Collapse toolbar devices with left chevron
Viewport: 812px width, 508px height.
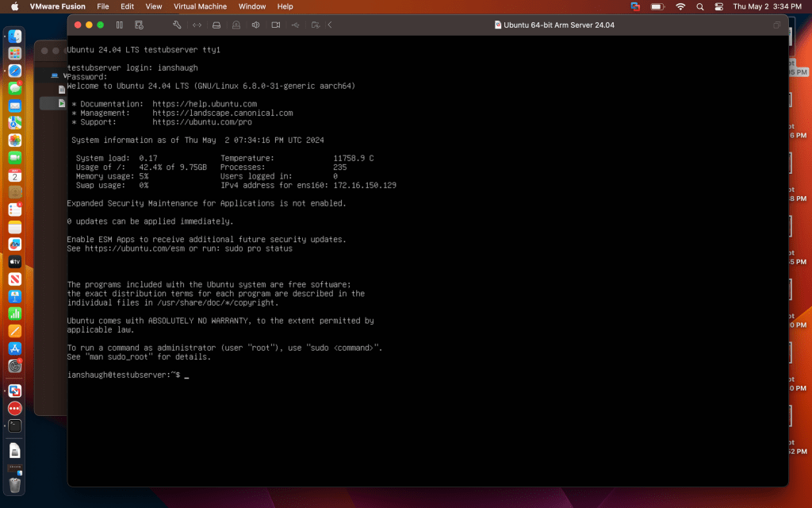pos(330,25)
